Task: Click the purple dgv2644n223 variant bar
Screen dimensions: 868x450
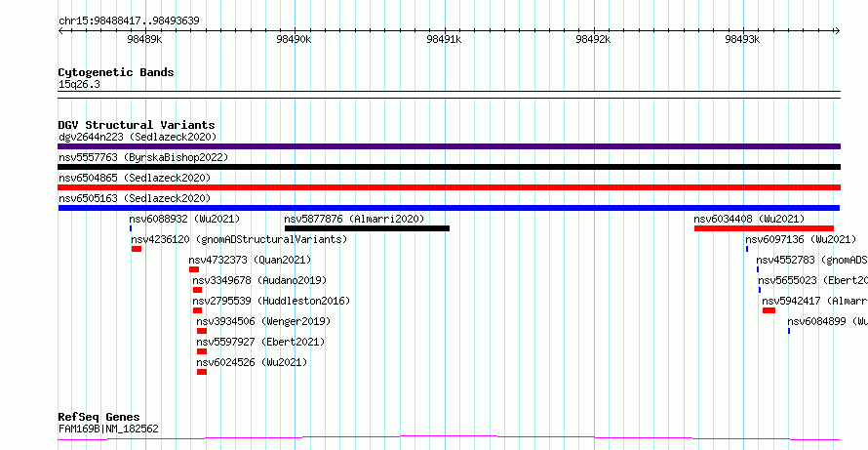Action: click(449, 146)
